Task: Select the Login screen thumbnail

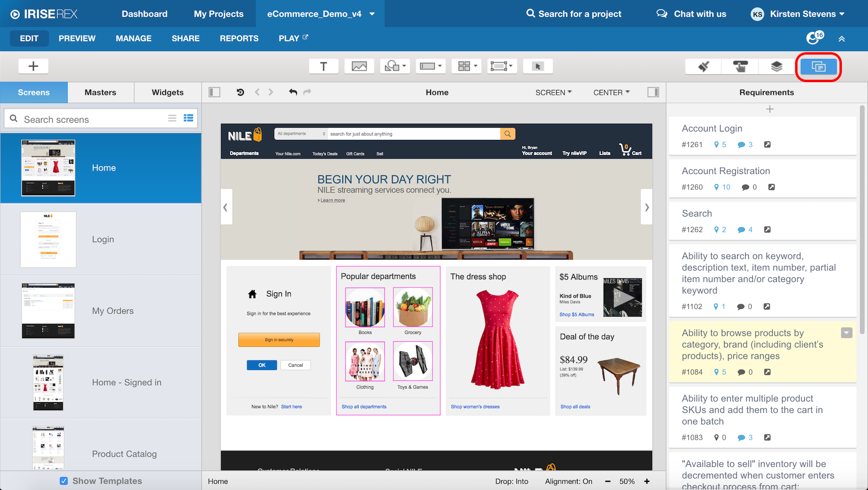Action: (48, 239)
